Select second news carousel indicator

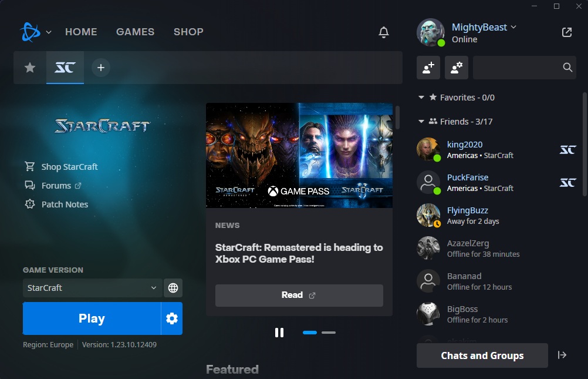pyautogui.click(x=329, y=333)
